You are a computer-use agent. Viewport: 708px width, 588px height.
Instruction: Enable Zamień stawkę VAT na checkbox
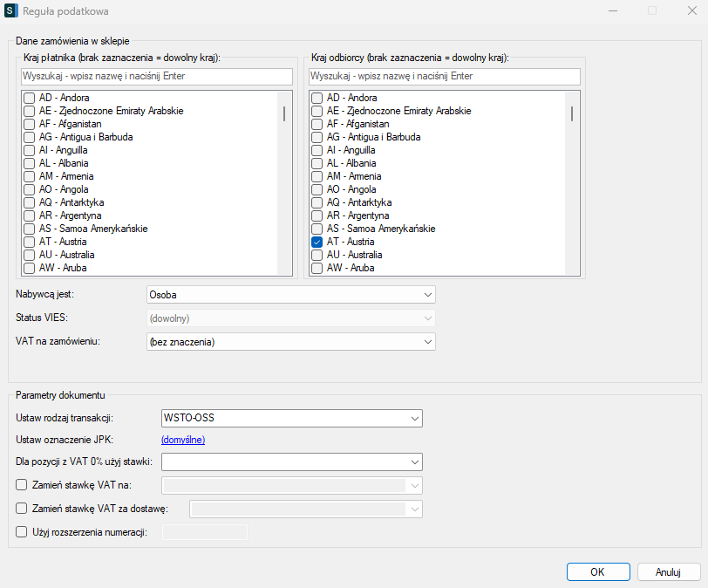tap(22, 485)
